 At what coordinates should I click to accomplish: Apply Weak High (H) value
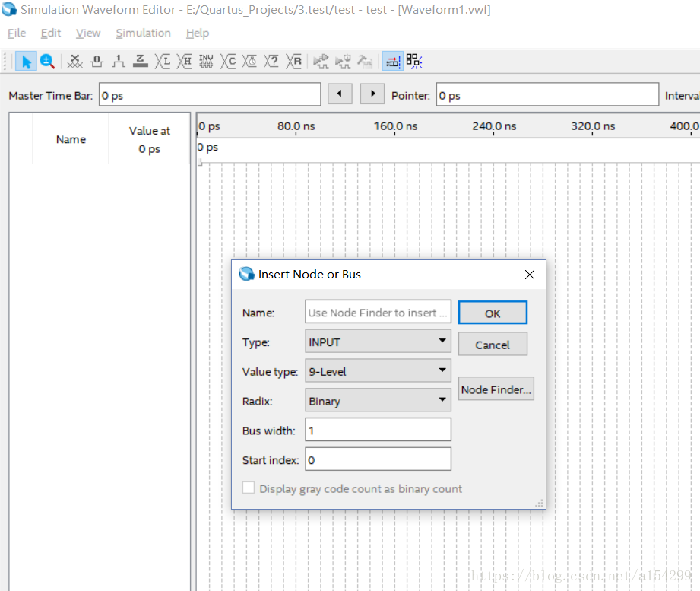[185, 61]
